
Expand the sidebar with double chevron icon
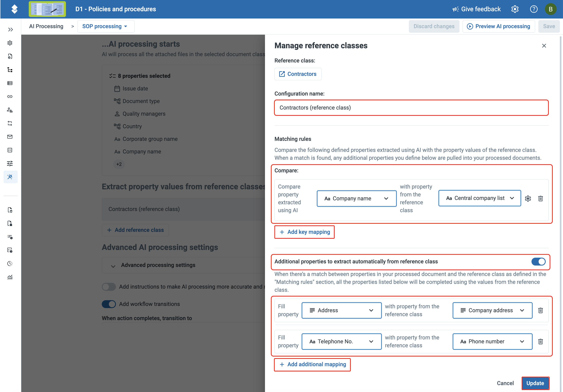[x=10, y=30]
